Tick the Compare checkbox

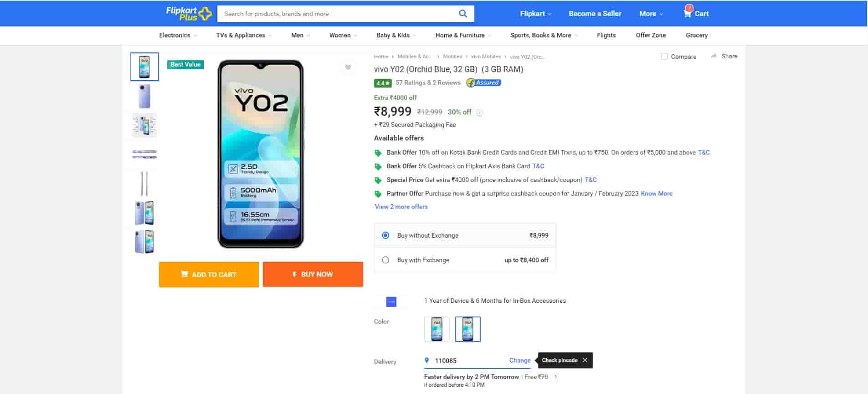(x=664, y=57)
